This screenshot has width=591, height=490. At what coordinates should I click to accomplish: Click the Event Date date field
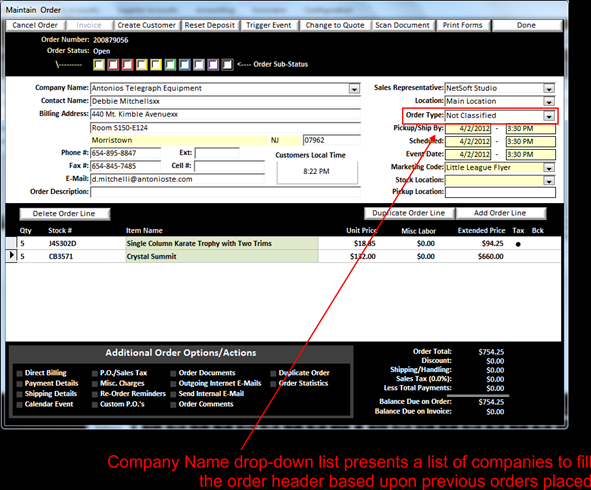point(468,155)
